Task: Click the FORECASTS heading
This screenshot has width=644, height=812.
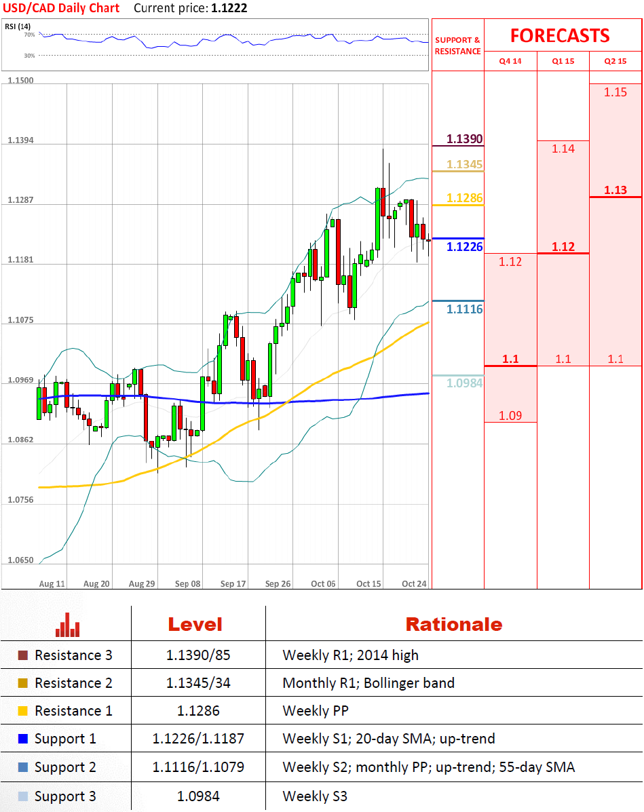Action: (560, 36)
